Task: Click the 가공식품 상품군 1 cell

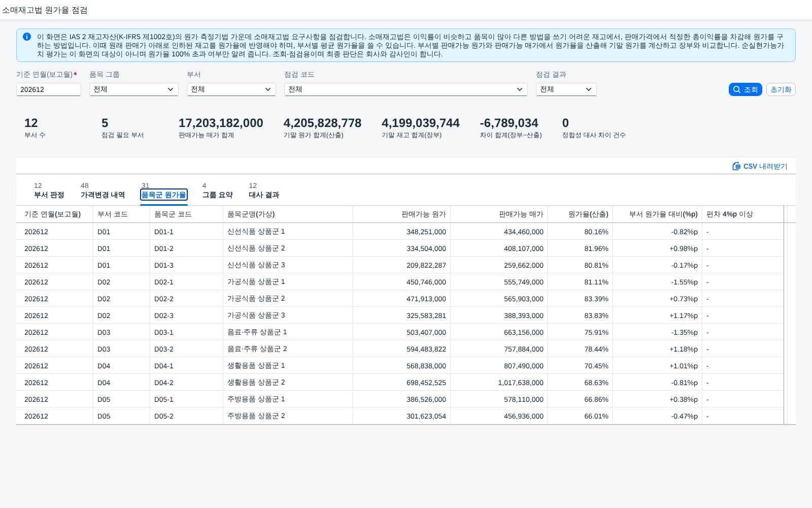Action: click(288, 282)
